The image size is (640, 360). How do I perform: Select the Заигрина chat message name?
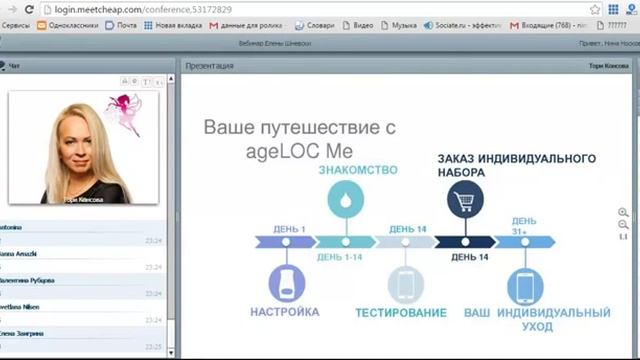pos(22,333)
